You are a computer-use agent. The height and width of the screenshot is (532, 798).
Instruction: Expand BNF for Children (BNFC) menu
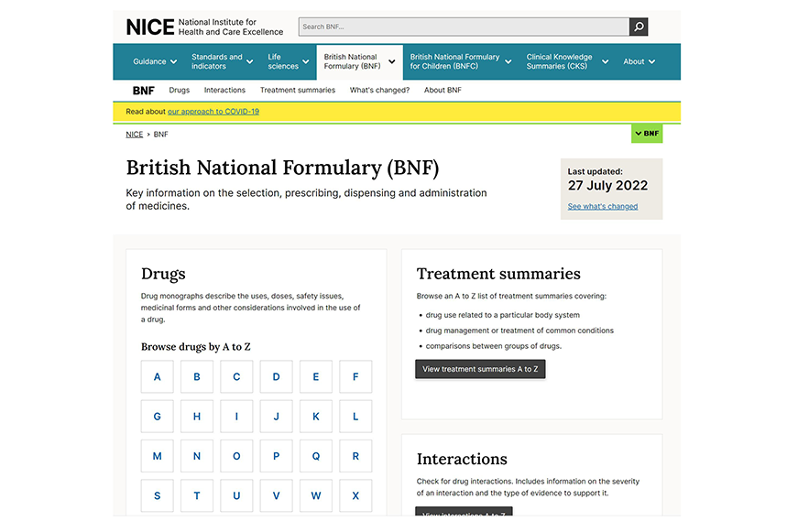pyautogui.click(x=461, y=61)
